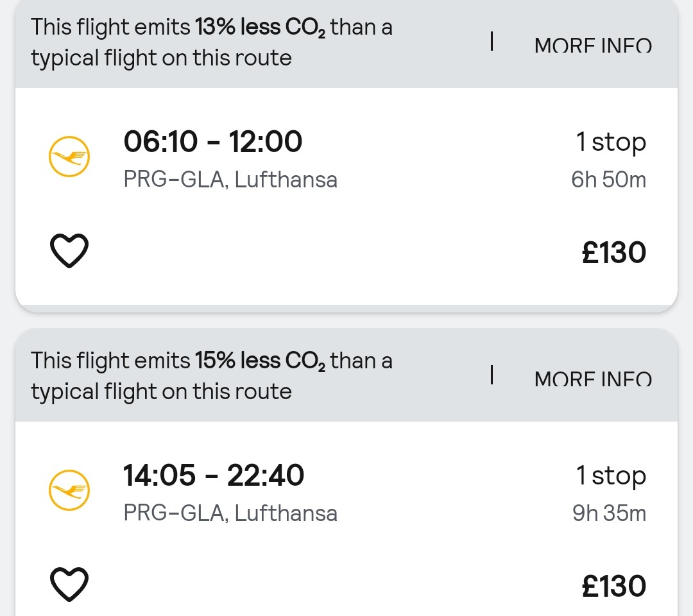
Task: Click the 9h 35m duration label
Action: pos(608,513)
